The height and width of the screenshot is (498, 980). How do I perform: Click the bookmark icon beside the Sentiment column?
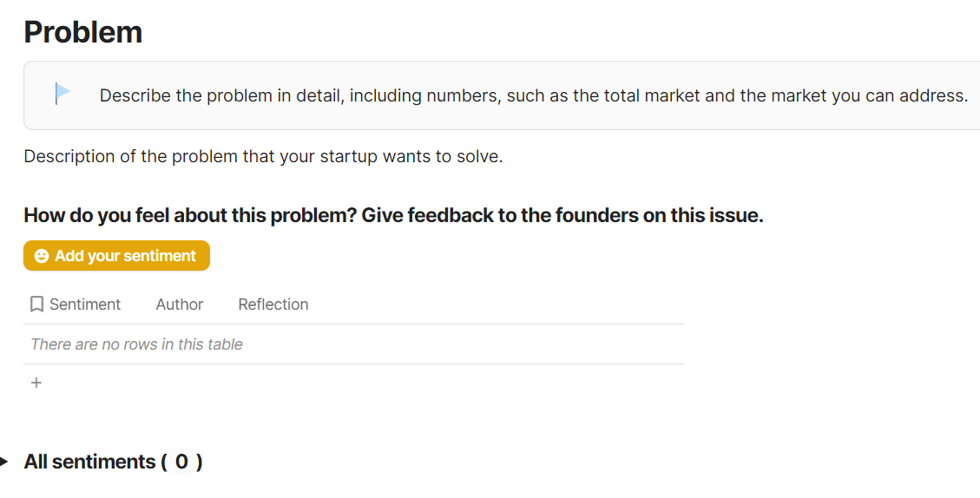click(36, 305)
